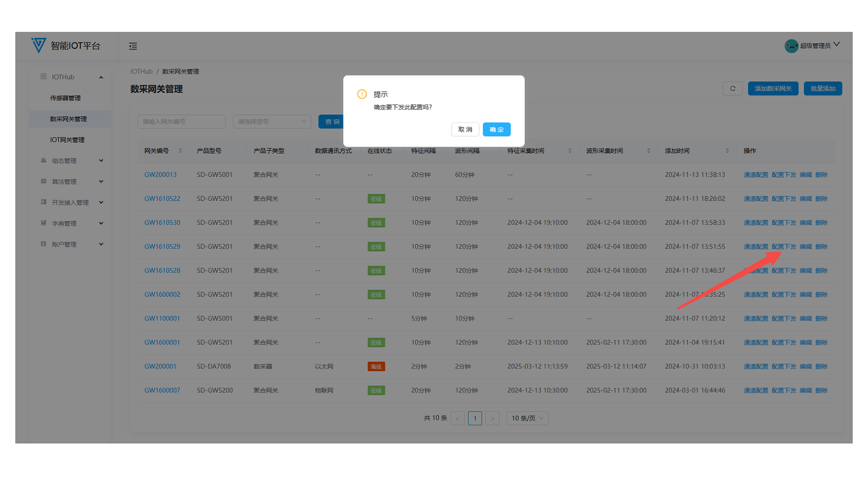Open the 超级管理员 user dropdown
The width and height of the screenshot is (868, 488).
click(x=812, y=46)
